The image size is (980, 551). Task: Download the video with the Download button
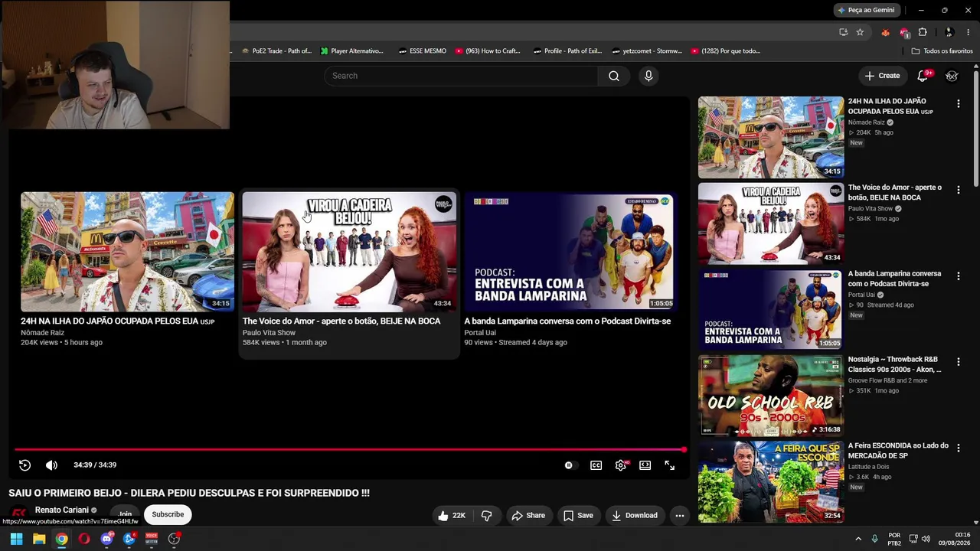point(635,516)
